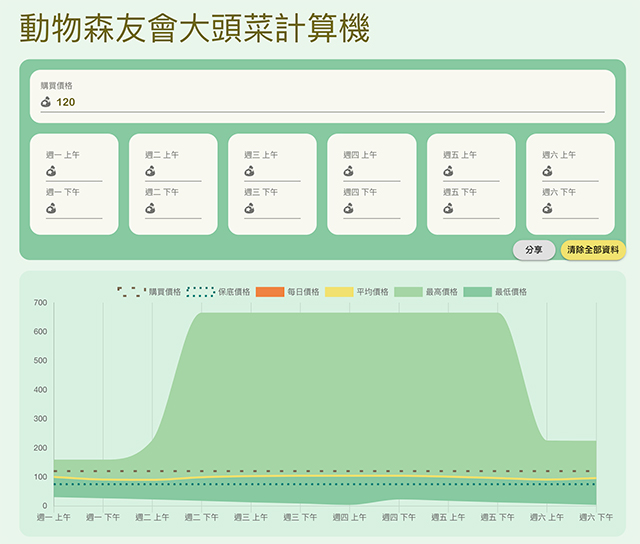The width and height of the screenshot is (640, 544).
Task: Toggle the dark green 最低價格 legend swatch
Action: (478, 292)
